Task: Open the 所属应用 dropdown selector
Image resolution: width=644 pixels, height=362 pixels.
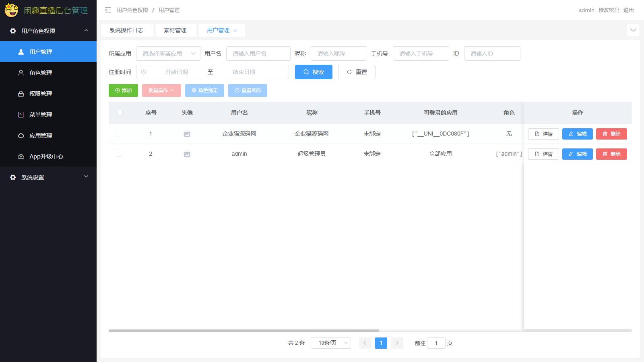Action: point(168,53)
